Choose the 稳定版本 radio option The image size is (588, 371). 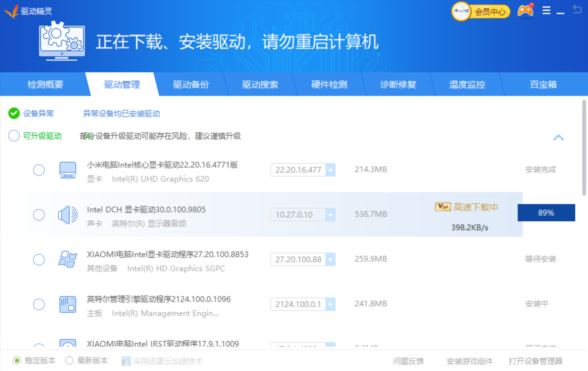click(17, 361)
